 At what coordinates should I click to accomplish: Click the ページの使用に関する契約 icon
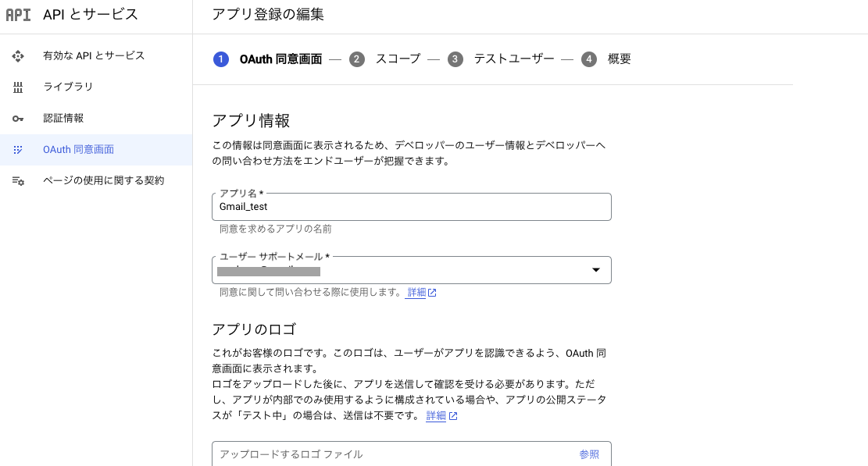(x=18, y=180)
